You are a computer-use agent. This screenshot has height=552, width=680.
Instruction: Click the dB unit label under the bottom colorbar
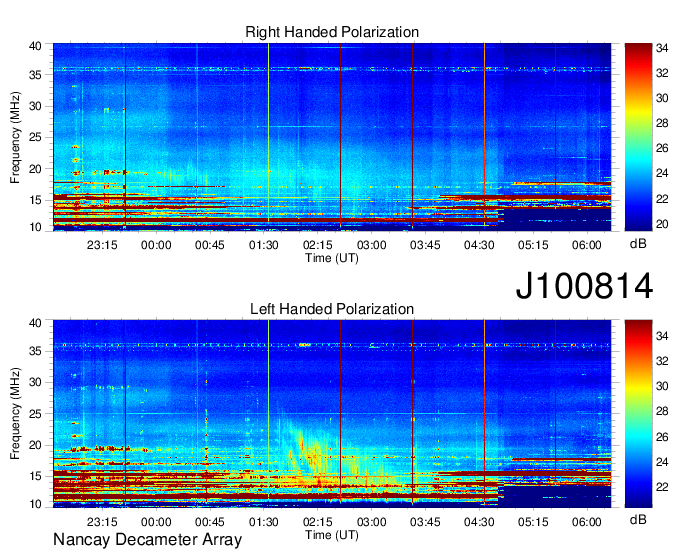(638, 519)
